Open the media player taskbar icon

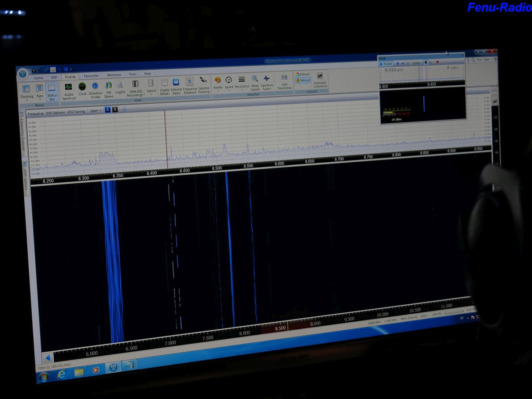click(x=95, y=370)
